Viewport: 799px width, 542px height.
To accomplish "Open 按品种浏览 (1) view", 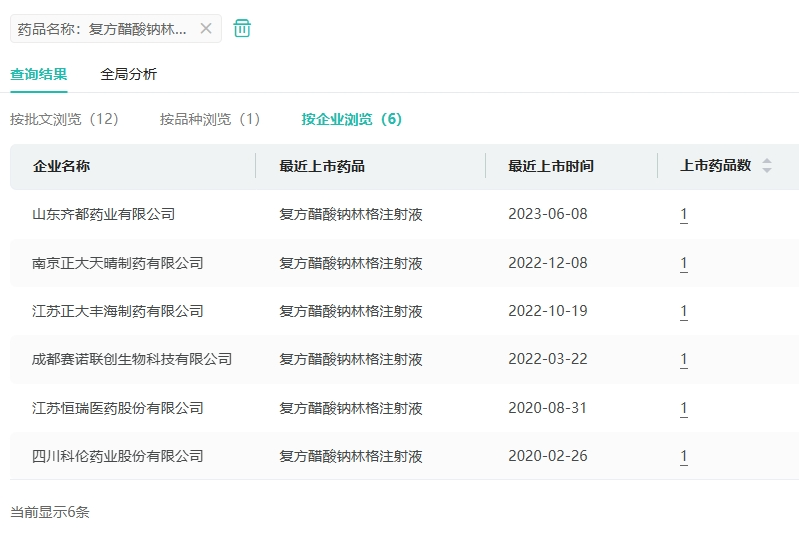I will [210, 119].
